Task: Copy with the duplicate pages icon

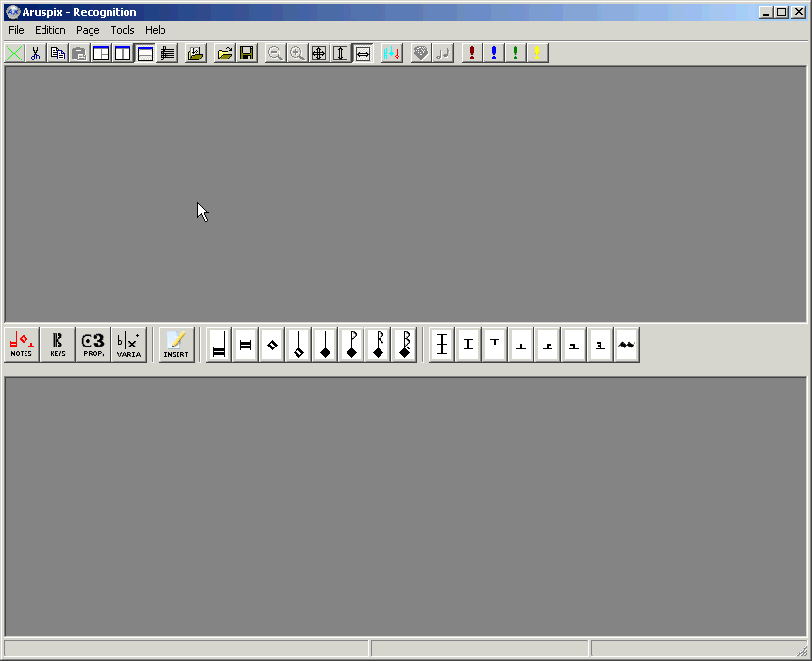Action: [x=58, y=54]
